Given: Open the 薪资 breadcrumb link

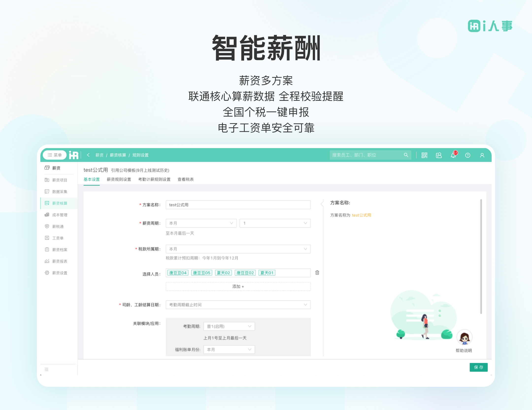Looking at the screenshot, I should tap(99, 155).
